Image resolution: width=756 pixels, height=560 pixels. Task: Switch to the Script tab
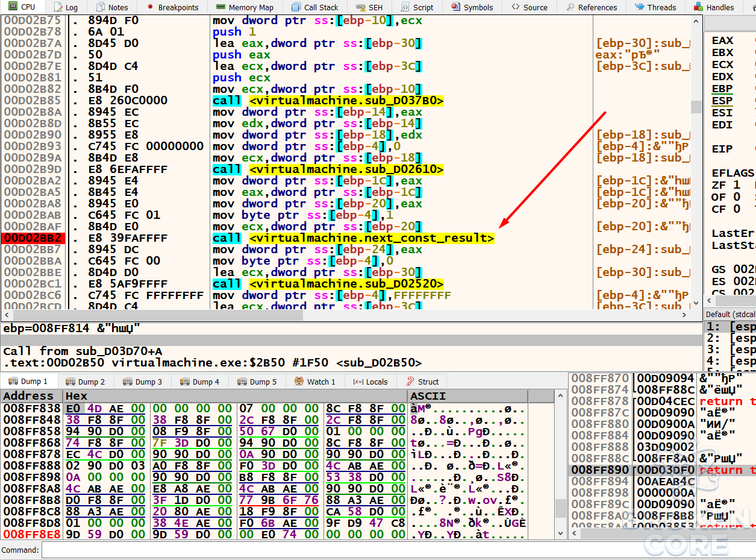pyautogui.click(x=417, y=7)
